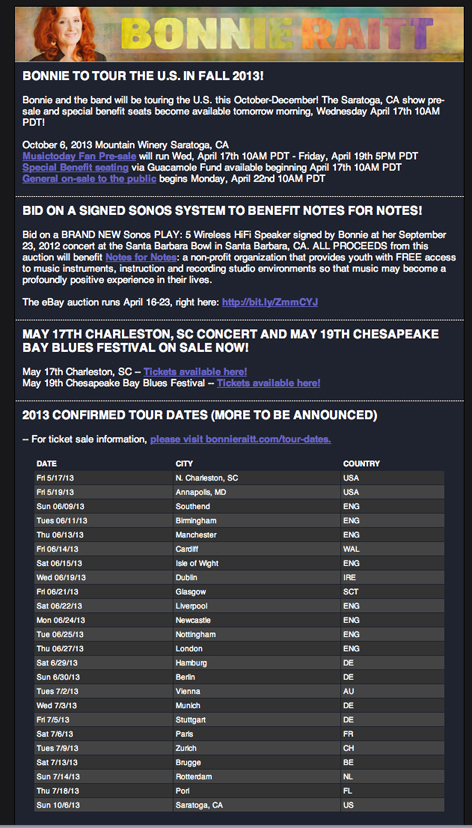Visit the Notes for Notes link
The height and width of the screenshot is (828, 472).
point(140,258)
